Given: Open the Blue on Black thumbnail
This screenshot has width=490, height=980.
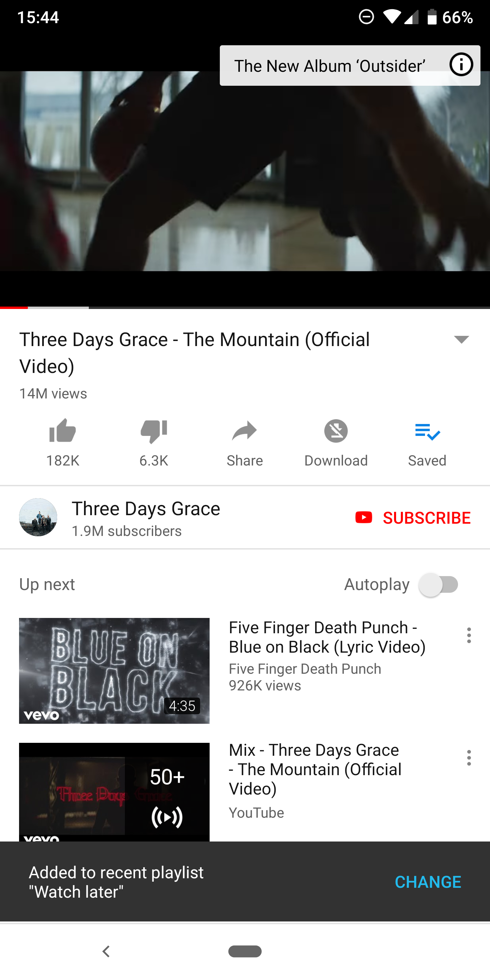Looking at the screenshot, I should point(114,670).
